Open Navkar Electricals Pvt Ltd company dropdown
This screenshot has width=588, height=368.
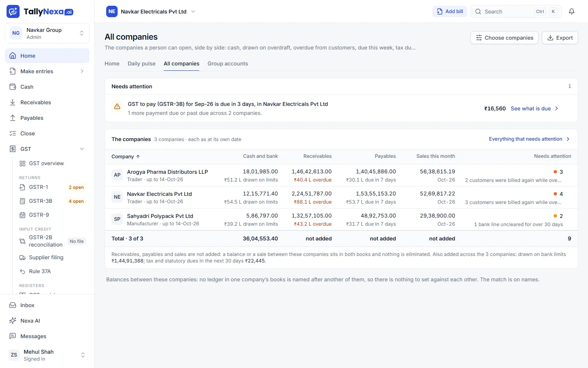[x=151, y=11]
